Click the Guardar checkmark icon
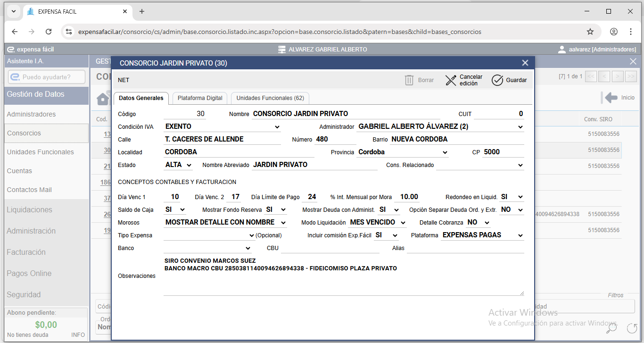Screen dimensions: 644x343 (497, 80)
